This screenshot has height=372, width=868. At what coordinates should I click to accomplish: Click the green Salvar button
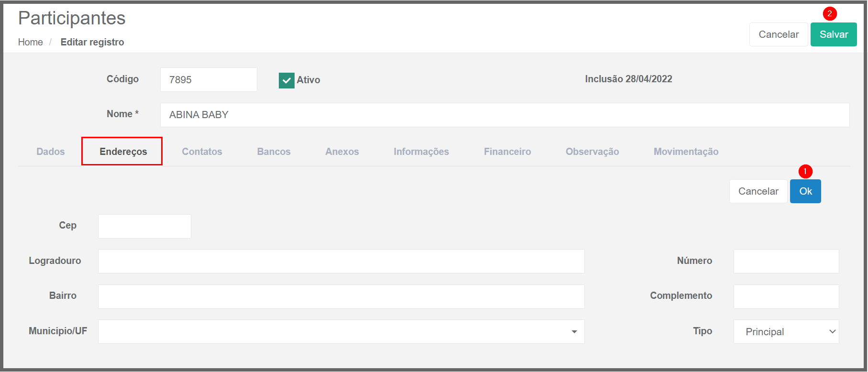click(833, 34)
